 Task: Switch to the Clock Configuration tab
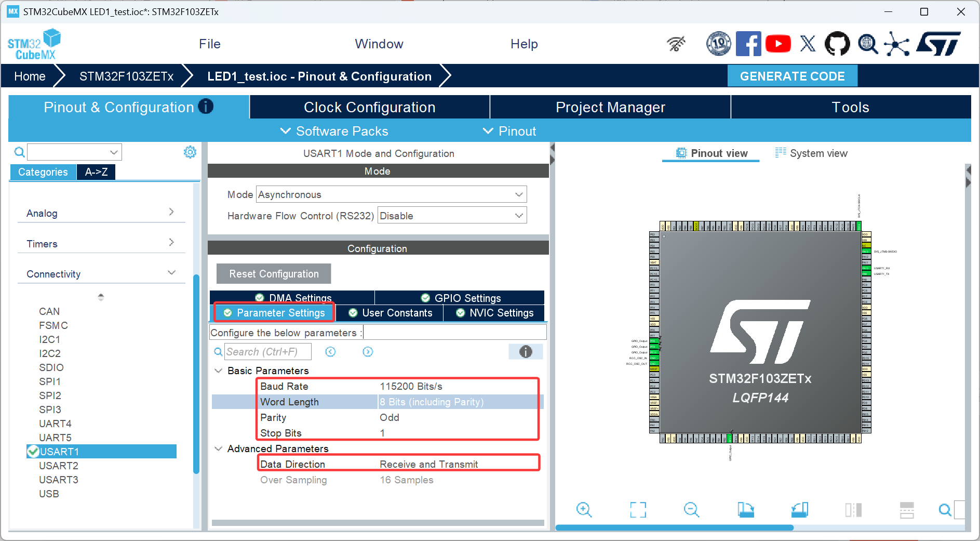point(370,107)
